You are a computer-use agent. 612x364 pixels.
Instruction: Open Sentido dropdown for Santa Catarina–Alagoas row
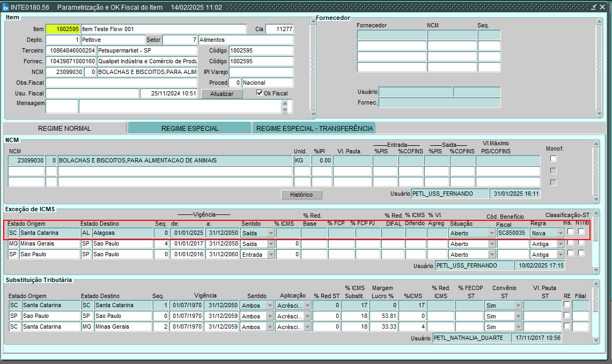pos(270,233)
